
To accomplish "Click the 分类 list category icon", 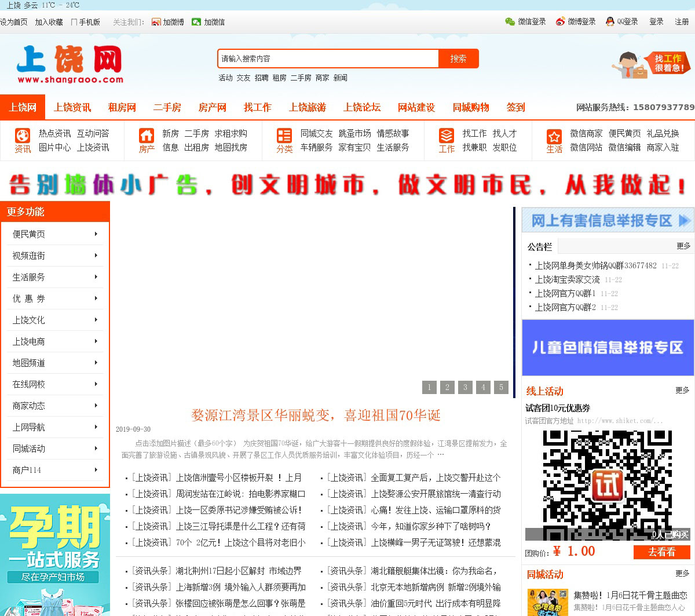I will (284, 136).
